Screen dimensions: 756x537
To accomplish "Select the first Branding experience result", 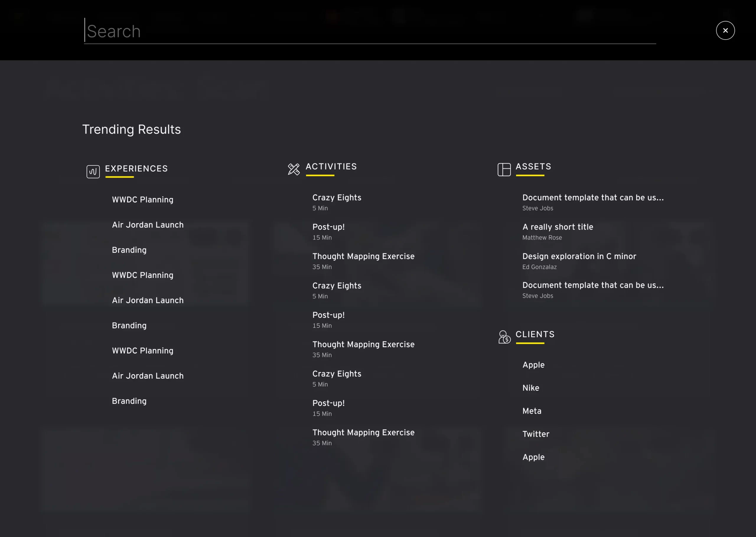I will tap(129, 250).
